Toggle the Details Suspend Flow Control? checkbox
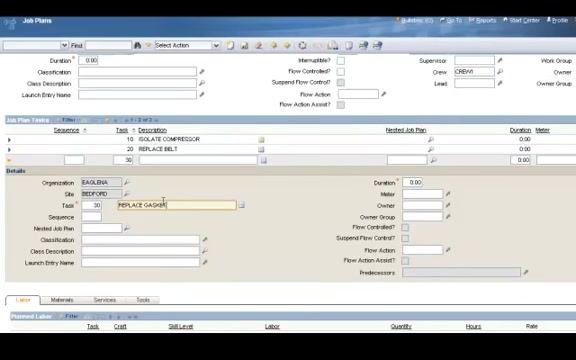This screenshot has width=576, height=360. pos(405,238)
